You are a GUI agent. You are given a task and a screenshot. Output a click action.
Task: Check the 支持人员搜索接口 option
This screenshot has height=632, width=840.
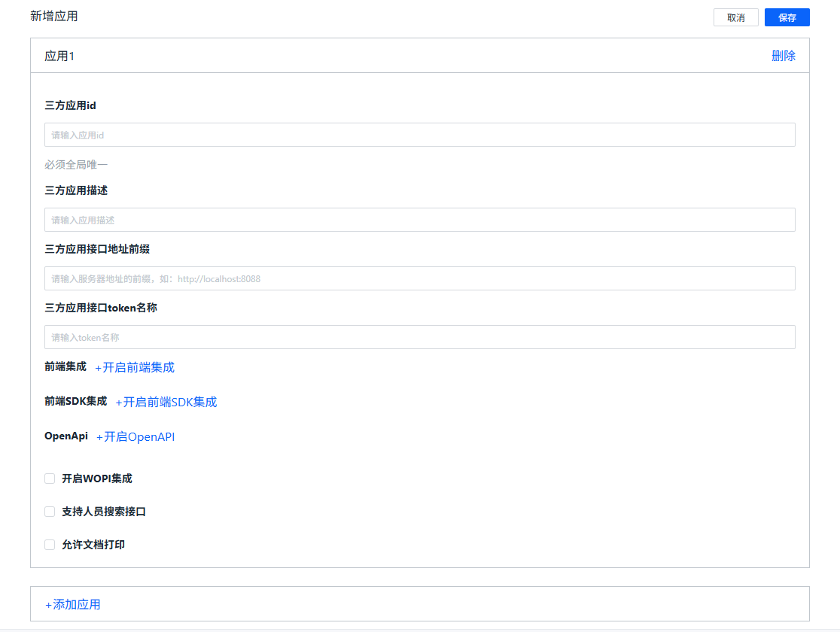point(49,511)
